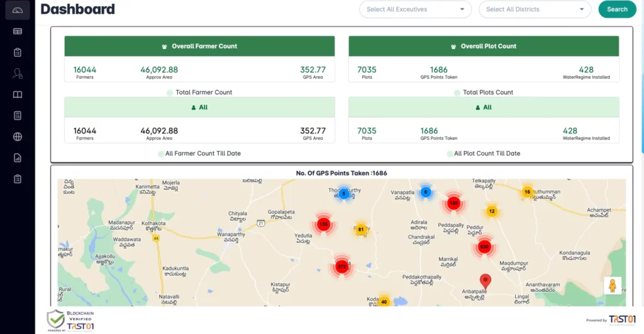Toggle the Total Farmer Count legend

pos(199,92)
